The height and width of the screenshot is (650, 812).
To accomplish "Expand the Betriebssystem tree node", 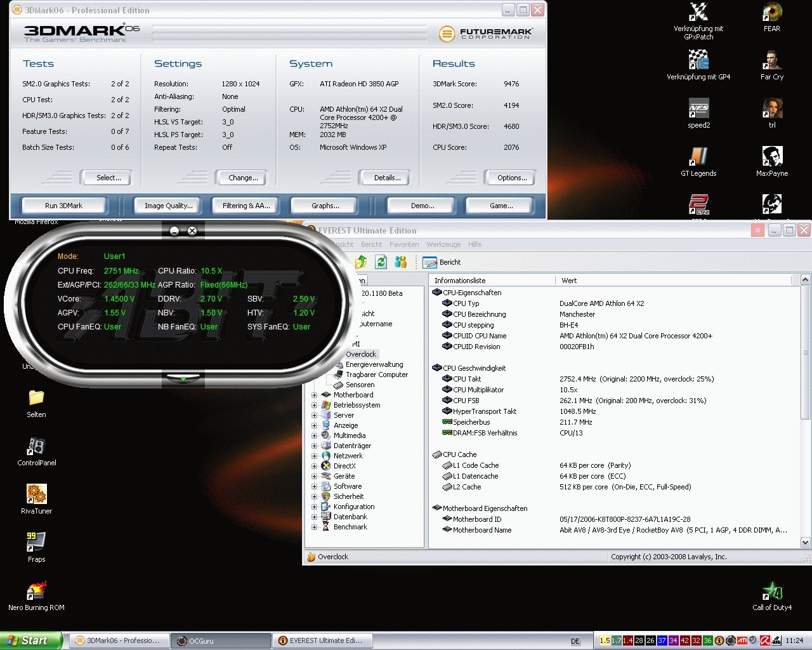I will 314,405.
